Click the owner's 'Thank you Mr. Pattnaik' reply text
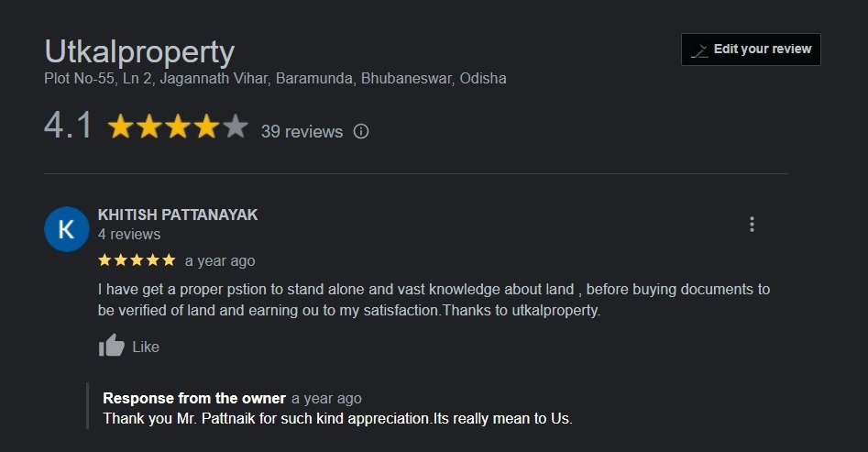 [337, 419]
